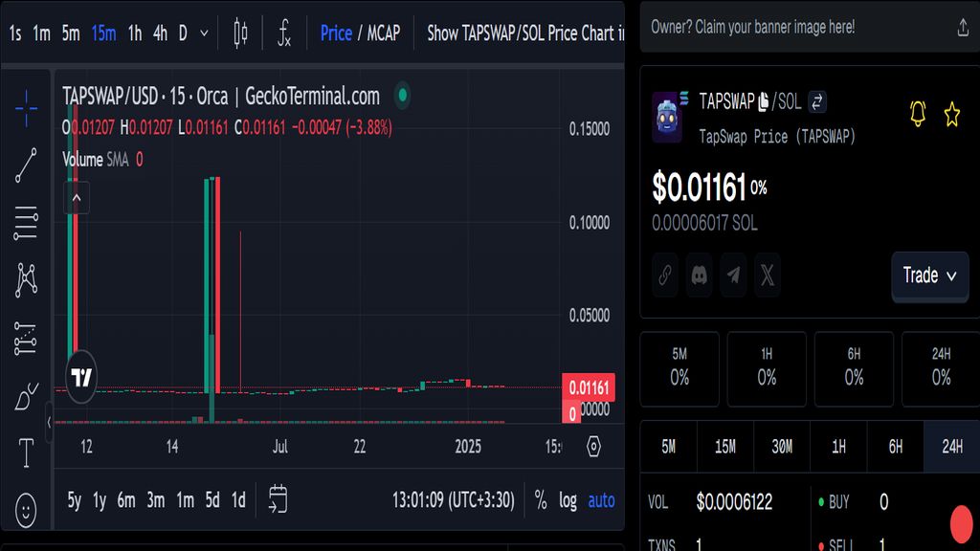Toggle auto scale mode
The width and height of the screenshot is (980, 551).
(601, 500)
